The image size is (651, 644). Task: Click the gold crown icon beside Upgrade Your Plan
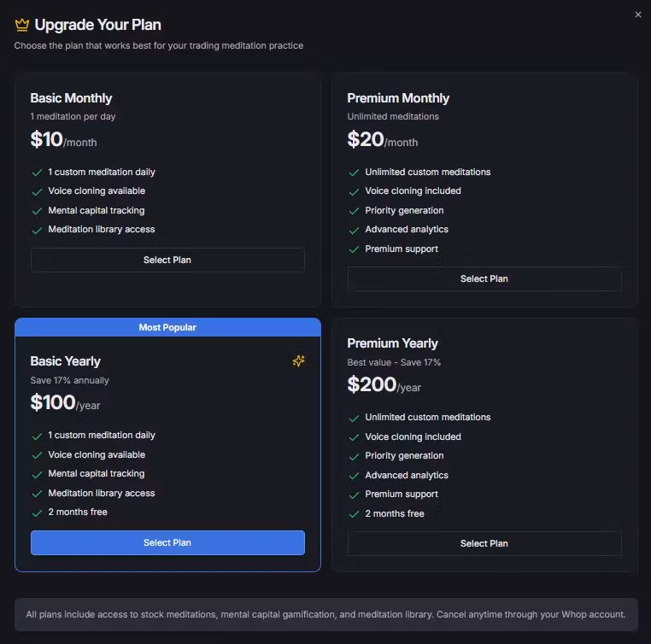tap(22, 25)
